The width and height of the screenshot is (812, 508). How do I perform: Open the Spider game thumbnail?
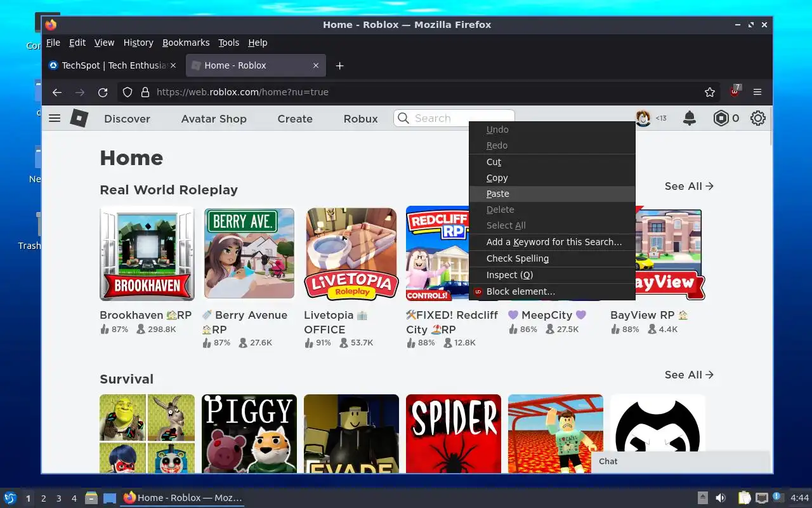click(x=454, y=434)
